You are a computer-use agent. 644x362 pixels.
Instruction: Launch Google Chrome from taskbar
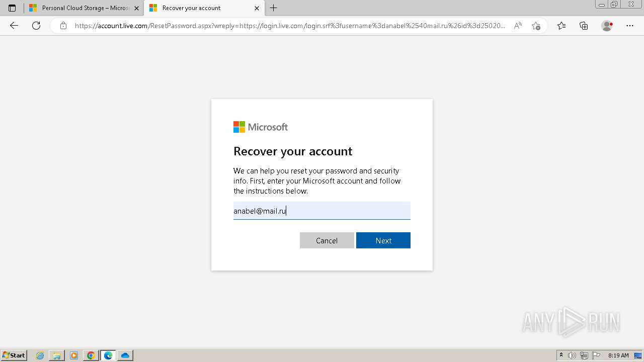click(x=91, y=355)
